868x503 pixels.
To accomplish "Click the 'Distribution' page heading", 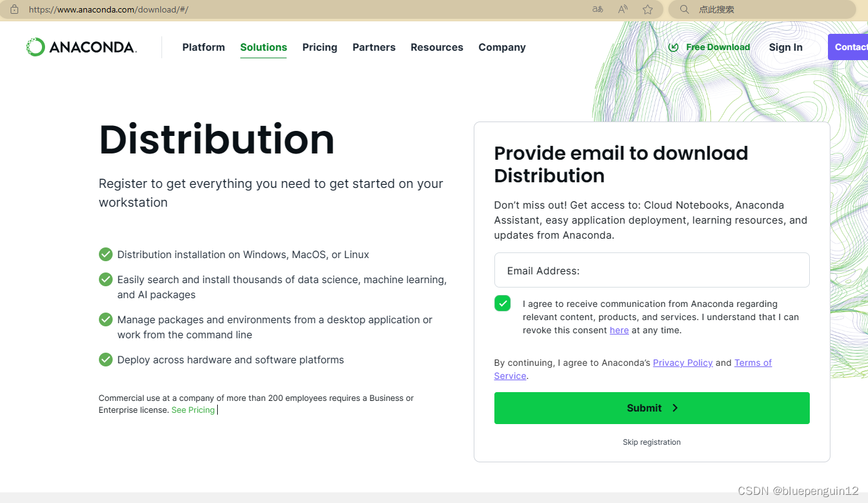I will pos(217,139).
